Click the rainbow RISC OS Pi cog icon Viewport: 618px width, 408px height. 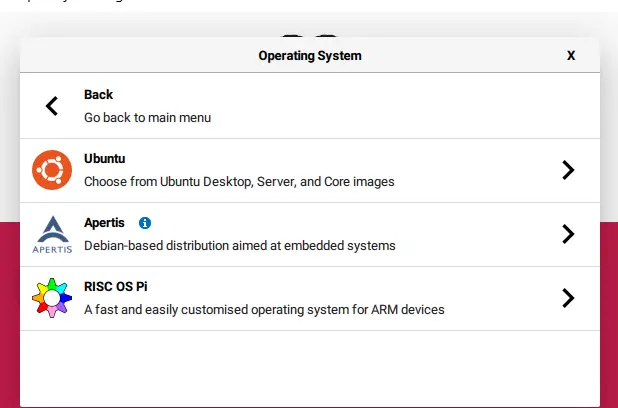tap(52, 298)
